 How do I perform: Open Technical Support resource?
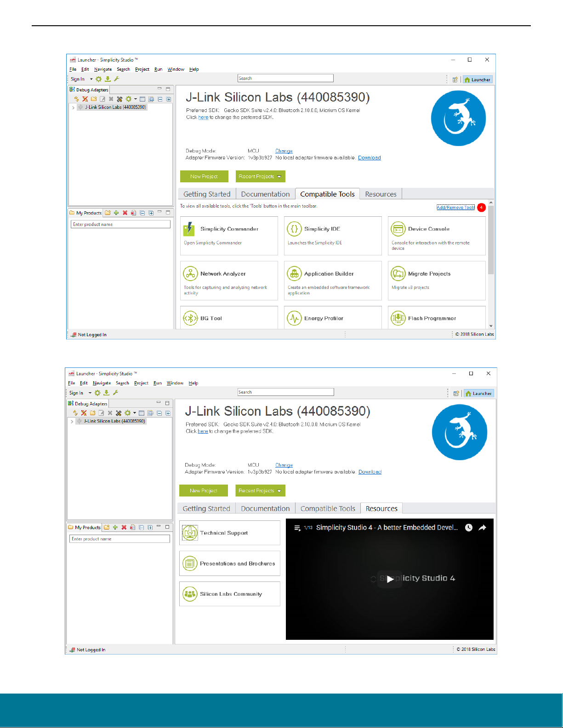229,533
